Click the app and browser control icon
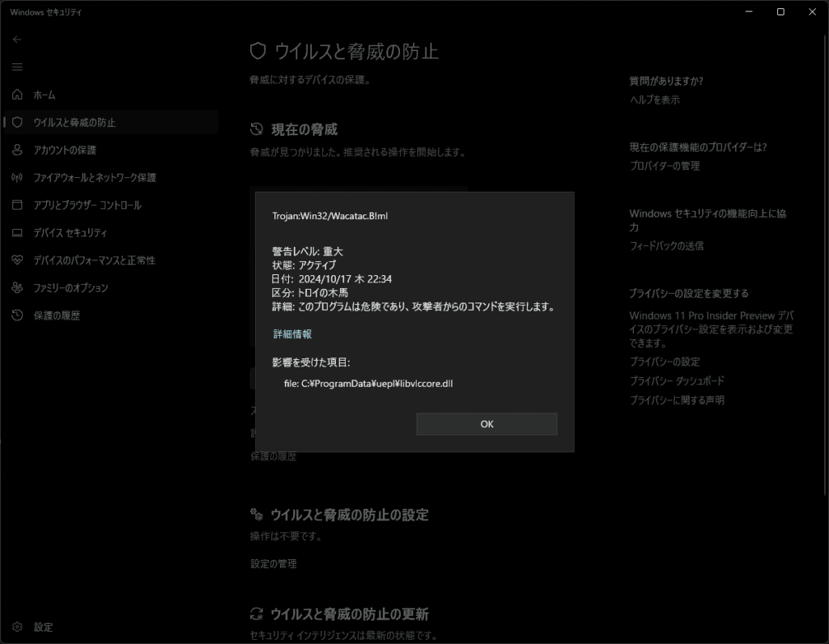829x644 pixels. point(17,205)
